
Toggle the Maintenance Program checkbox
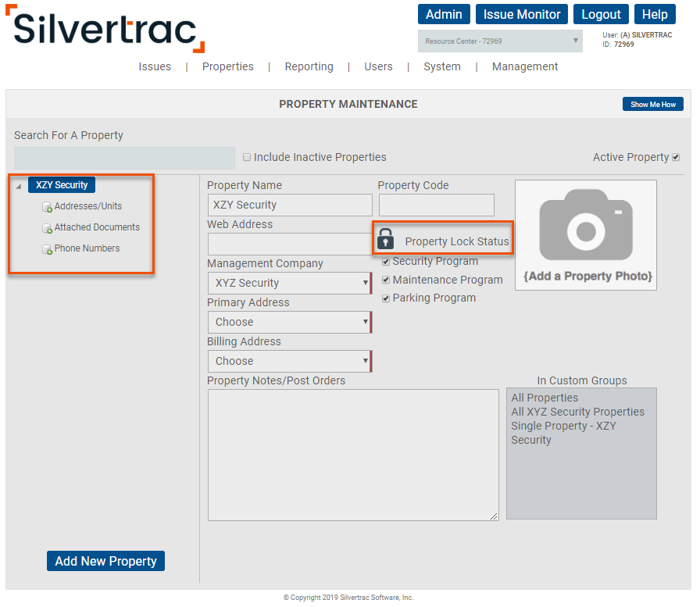[386, 280]
